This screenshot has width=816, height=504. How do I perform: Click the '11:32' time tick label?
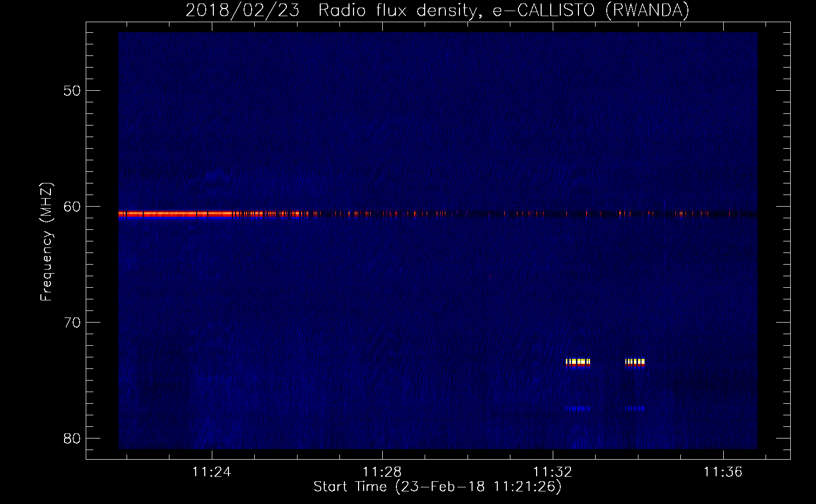pos(553,472)
